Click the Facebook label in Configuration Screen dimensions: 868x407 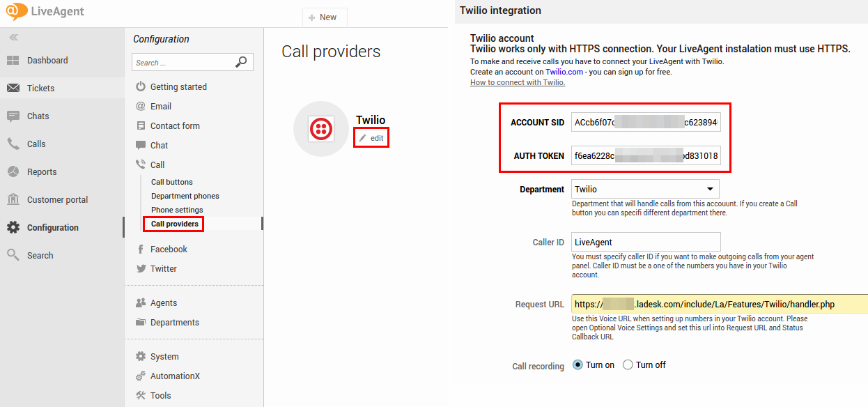pos(169,249)
